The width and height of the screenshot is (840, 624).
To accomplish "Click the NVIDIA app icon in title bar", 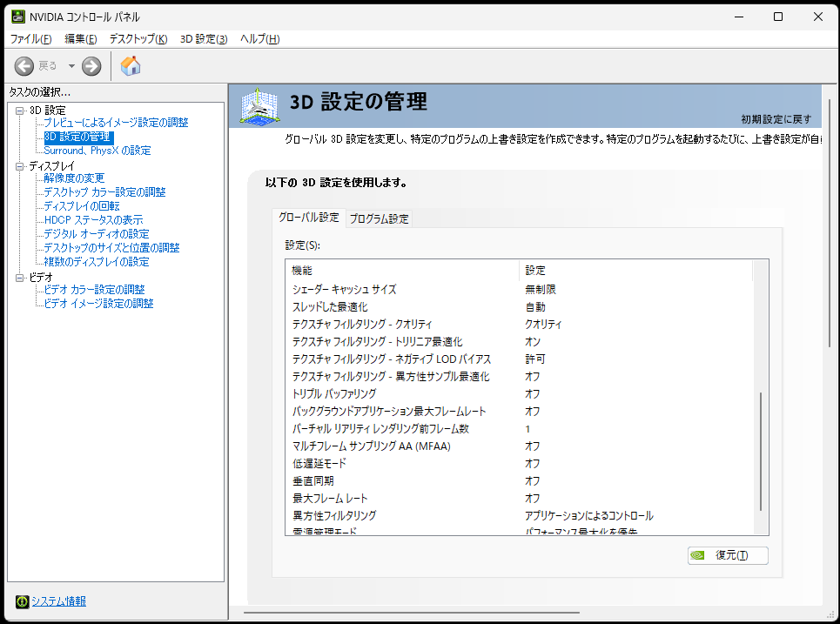I will [17, 17].
